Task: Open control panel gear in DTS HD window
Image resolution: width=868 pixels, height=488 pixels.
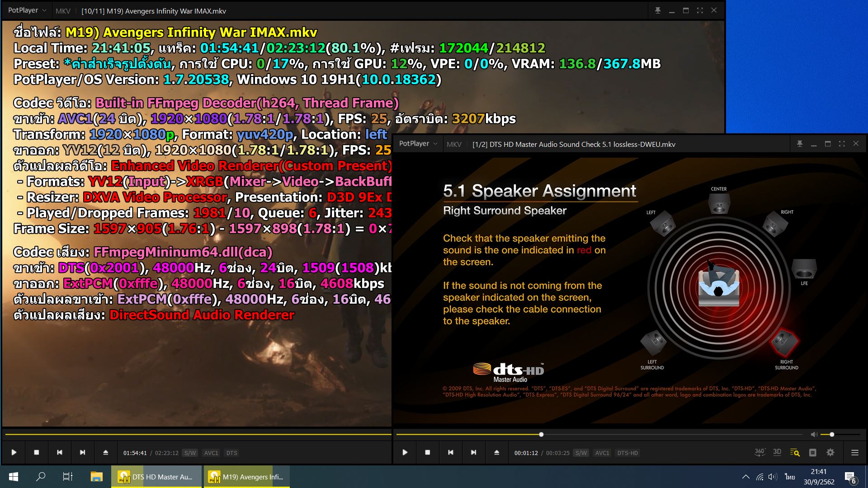Action: point(830,452)
